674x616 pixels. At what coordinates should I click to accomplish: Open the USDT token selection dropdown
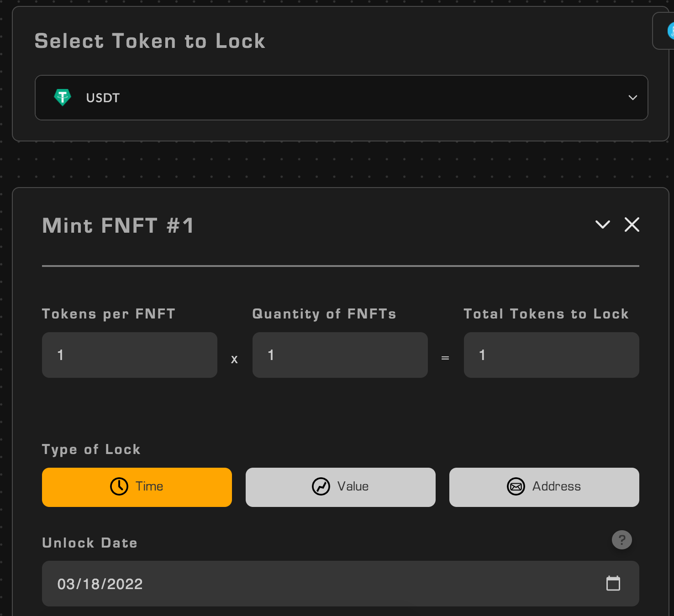pyautogui.click(x=341, y=98)
